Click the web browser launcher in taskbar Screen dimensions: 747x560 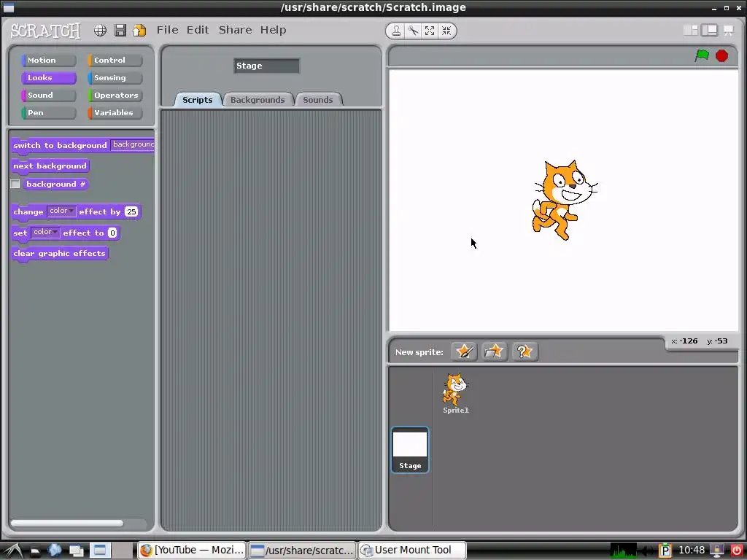55,551
